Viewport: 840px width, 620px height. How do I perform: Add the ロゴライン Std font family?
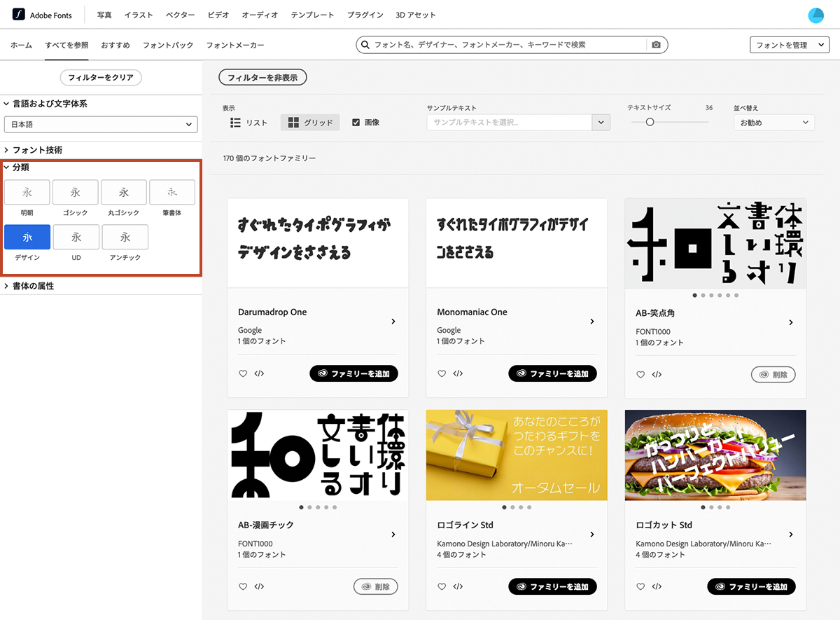(x=552, y=586)
